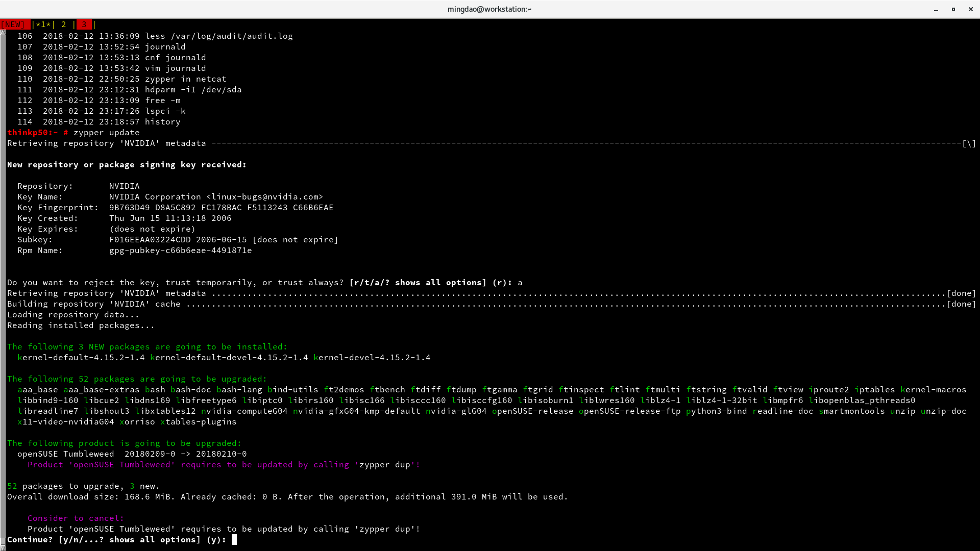This screenshot has width=980, height=551.
Task: Maximize the terminal window
Action: [953, 9]
